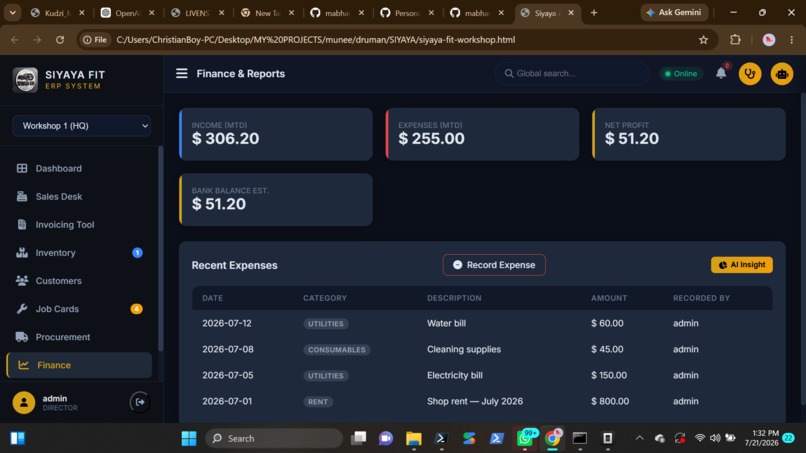Expand the browser tab search chevron
This screenshot has height=453, width=806.
[12, 12]
